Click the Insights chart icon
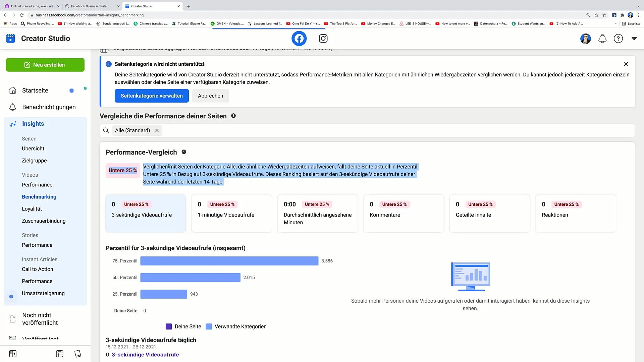This screenshot has width=644, height=362. [x=12, y=124]
